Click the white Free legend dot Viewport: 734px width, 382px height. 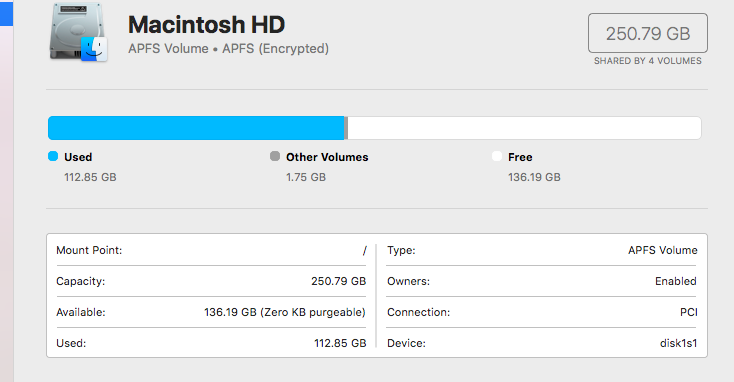[x=497, y=156]
